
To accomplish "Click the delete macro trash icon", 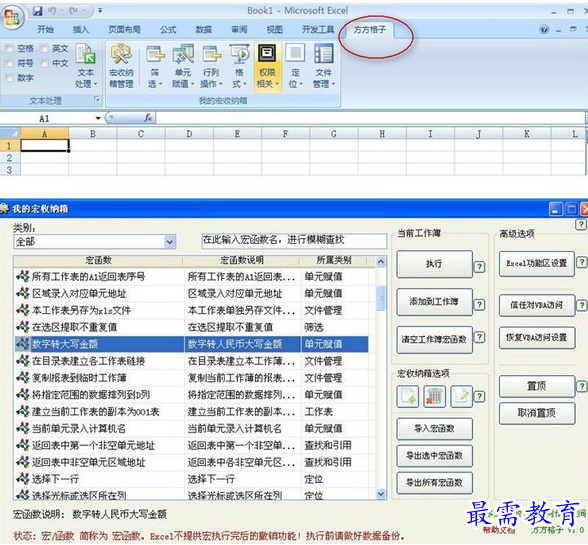I will pos(435,396).
